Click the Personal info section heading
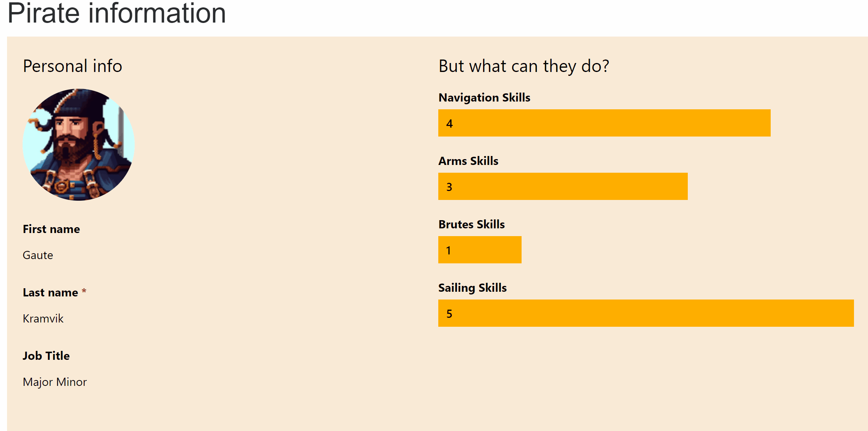 [72, 66]
